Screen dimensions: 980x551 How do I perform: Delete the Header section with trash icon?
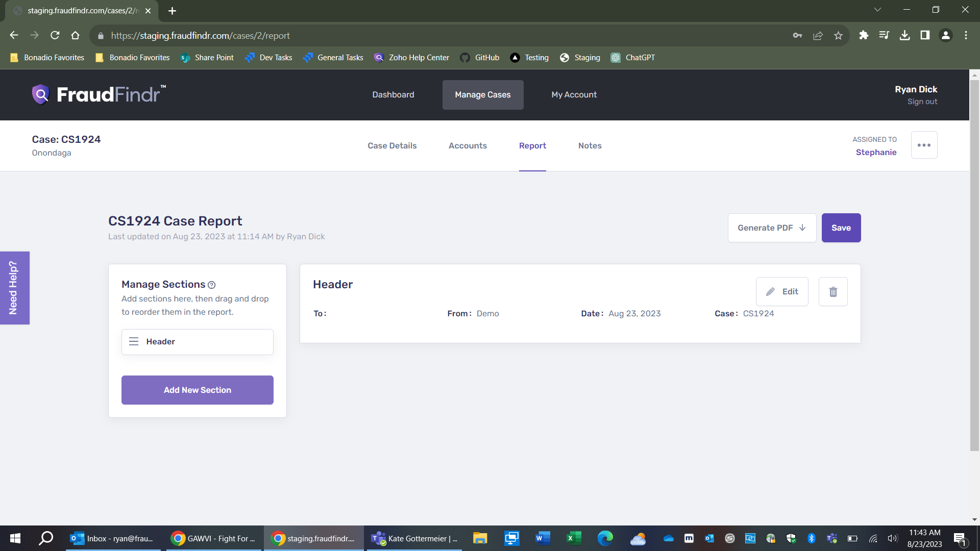point(832,292)
